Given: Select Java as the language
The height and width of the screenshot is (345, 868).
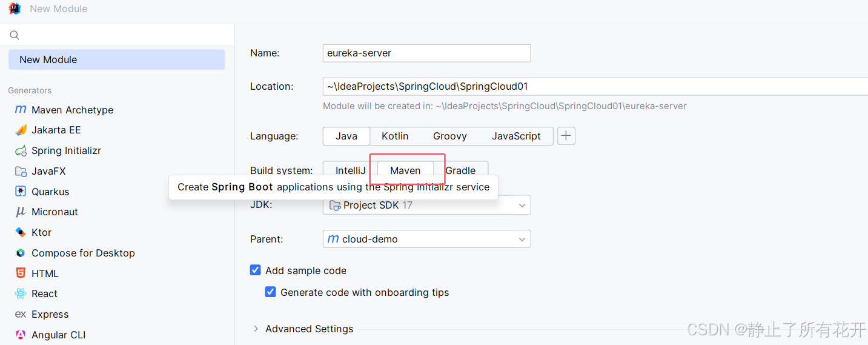Looking at the screenshot, I should coord(346,136).
